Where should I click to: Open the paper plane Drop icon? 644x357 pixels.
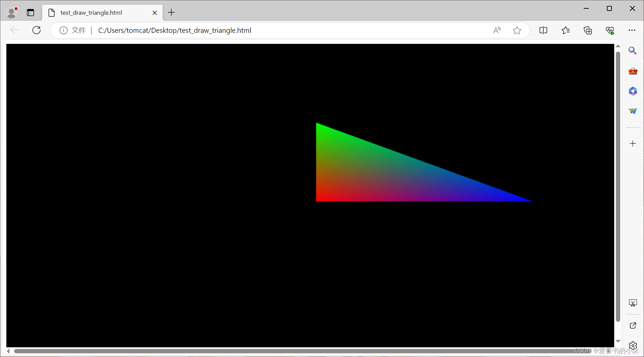(633, 111)
